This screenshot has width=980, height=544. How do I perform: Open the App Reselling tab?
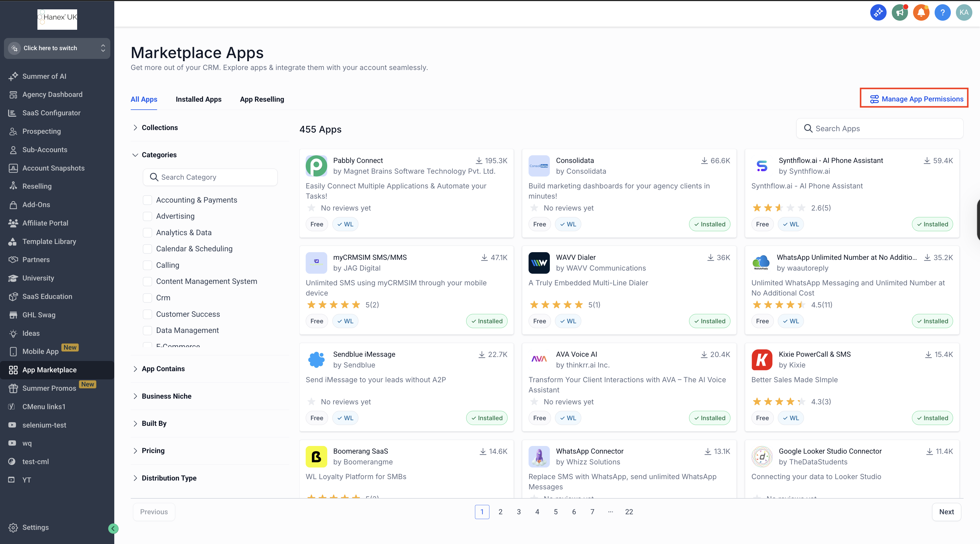[x=262, y=99]
